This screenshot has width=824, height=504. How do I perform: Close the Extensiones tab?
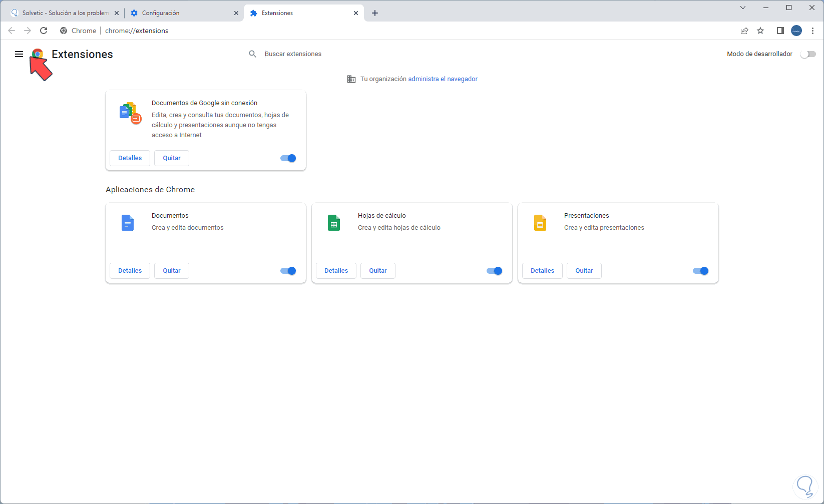(356, 13)
